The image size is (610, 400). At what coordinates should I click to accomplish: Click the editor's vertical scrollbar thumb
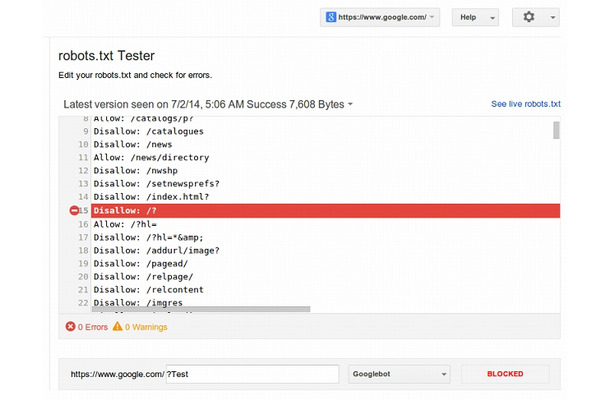click(x=556, y=130)
